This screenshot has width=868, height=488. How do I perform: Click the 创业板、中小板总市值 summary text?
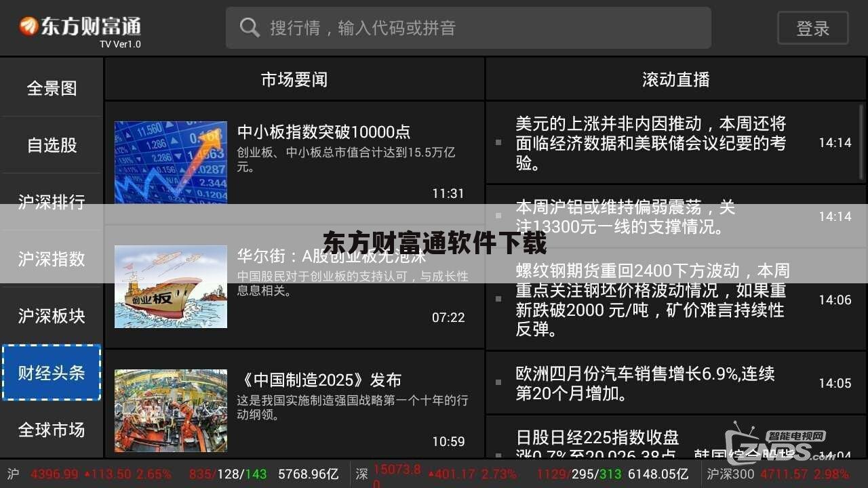[x=346, y=159]
